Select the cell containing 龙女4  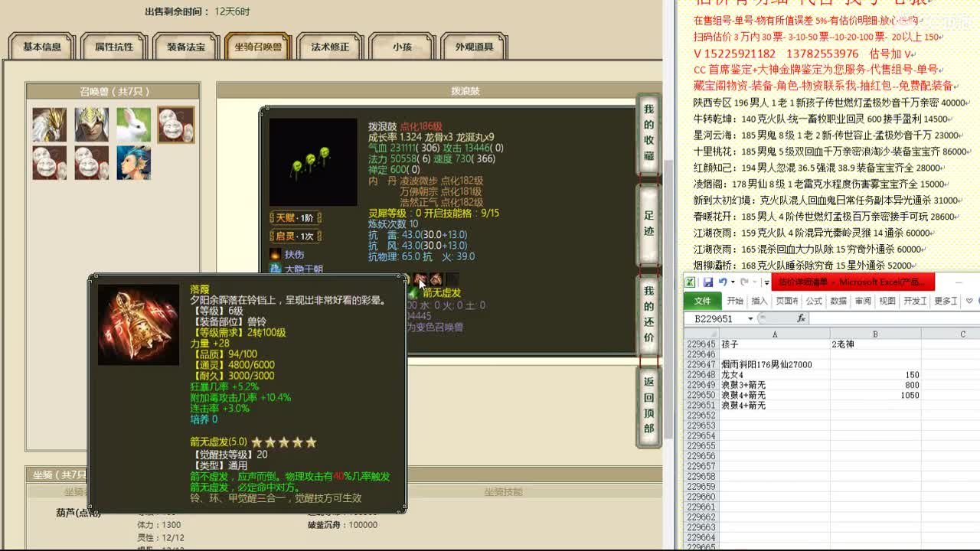click(x=774, y=375)
